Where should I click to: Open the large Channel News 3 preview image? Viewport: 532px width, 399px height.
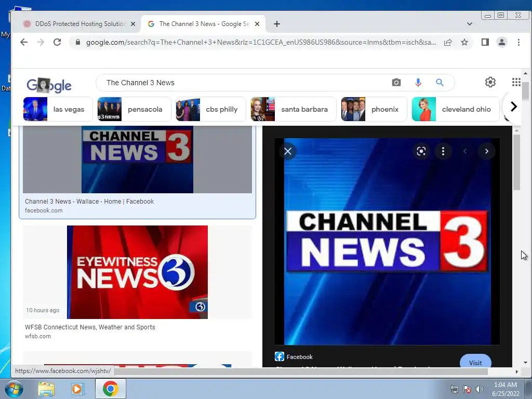point(388,242)
